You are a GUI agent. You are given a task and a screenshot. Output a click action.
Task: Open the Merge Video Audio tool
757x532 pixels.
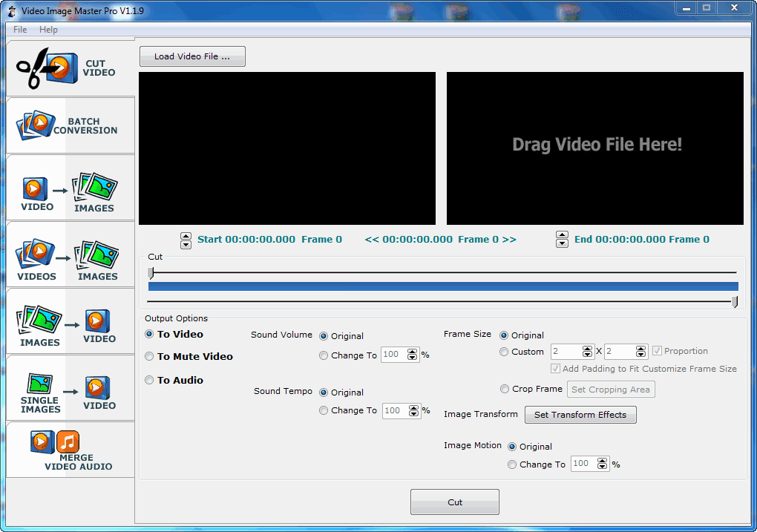pos(69,450)
